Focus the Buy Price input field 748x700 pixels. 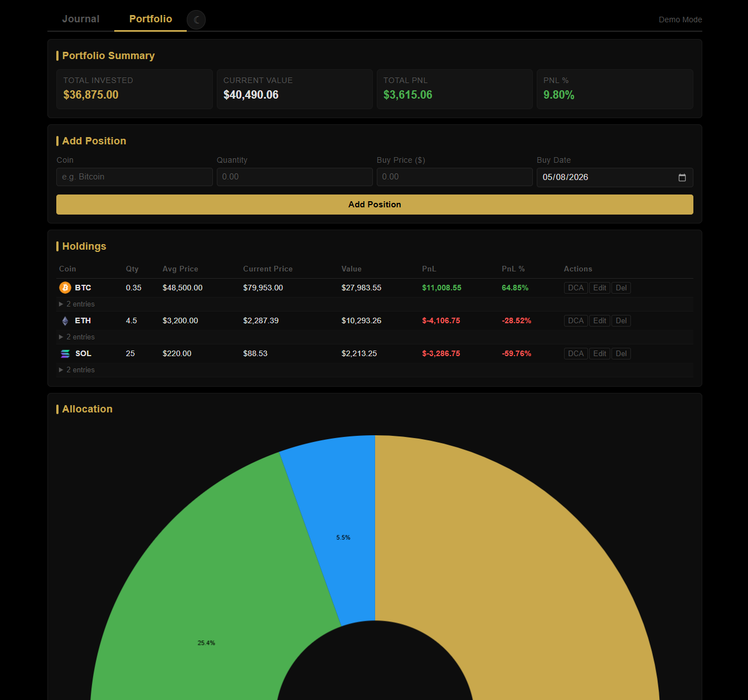(454, 177)
